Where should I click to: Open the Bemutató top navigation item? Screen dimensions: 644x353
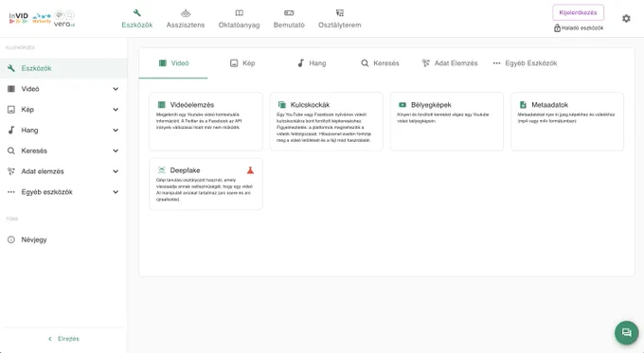pyautogui.click(x=289, y=19)
